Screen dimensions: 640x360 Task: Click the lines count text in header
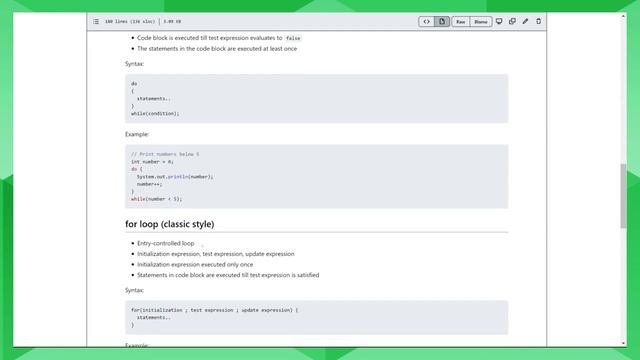(130, 22)
